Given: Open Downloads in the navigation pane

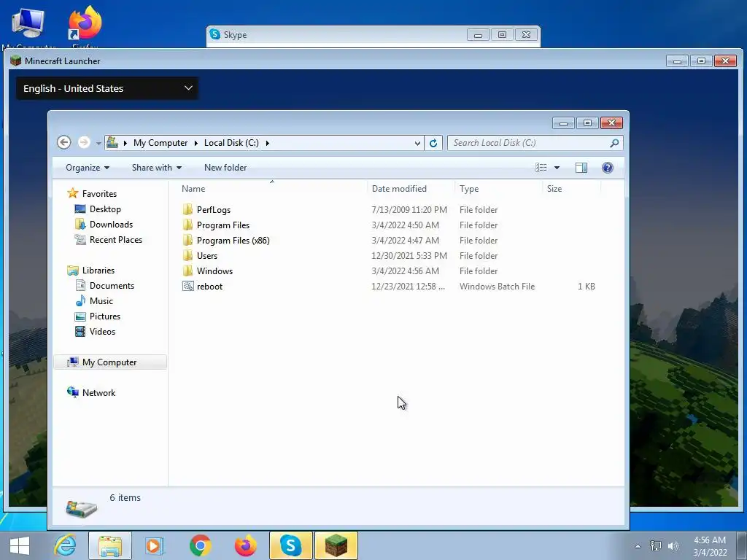Looking at the screenshot, I should [111, 225].
